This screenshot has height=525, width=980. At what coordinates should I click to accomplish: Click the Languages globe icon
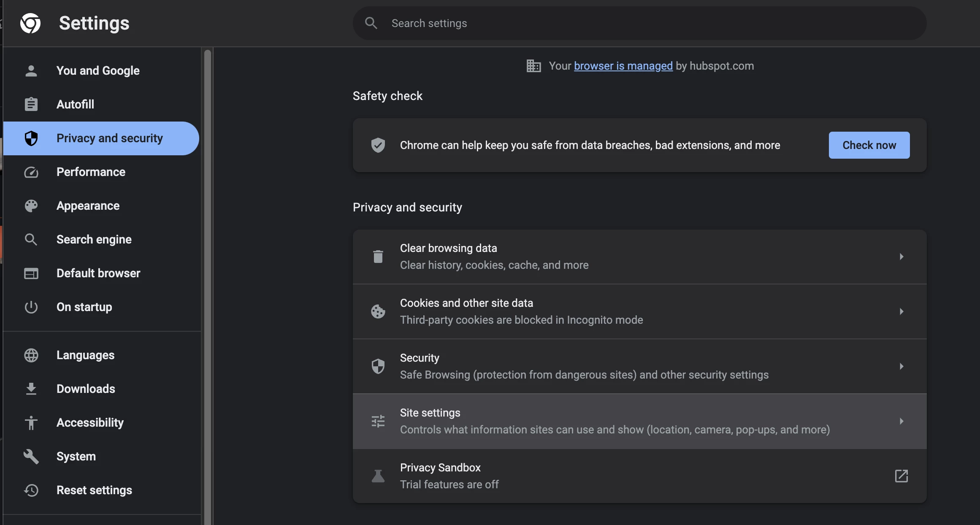(x=31, y=355)
